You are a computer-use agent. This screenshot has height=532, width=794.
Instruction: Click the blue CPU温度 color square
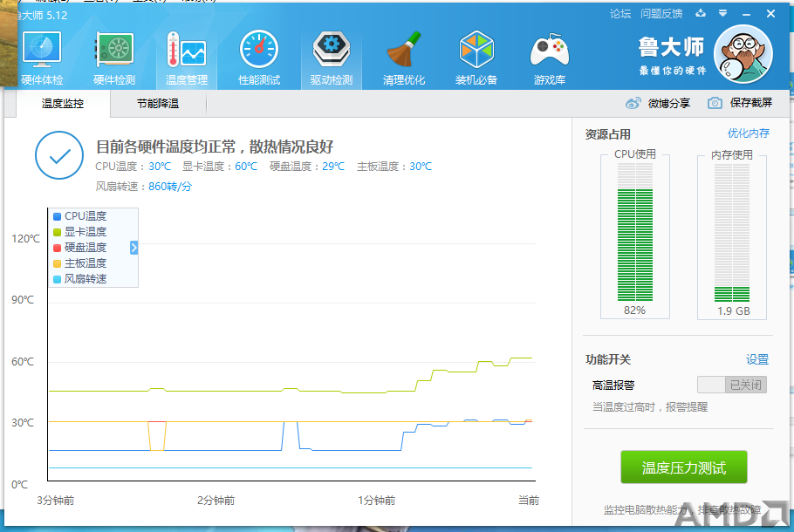(58, 216)
